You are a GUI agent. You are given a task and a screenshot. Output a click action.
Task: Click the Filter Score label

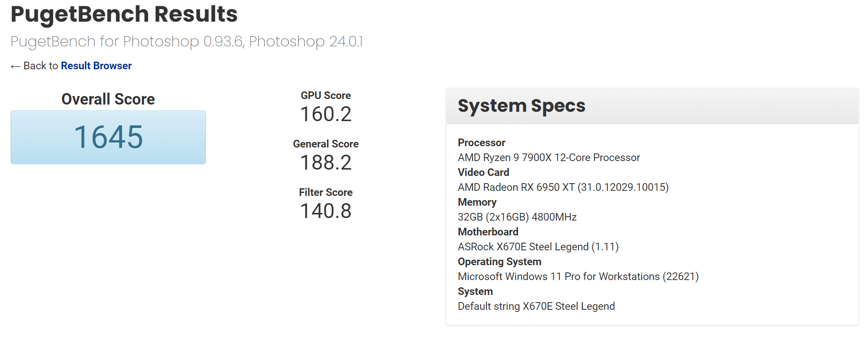326,193
